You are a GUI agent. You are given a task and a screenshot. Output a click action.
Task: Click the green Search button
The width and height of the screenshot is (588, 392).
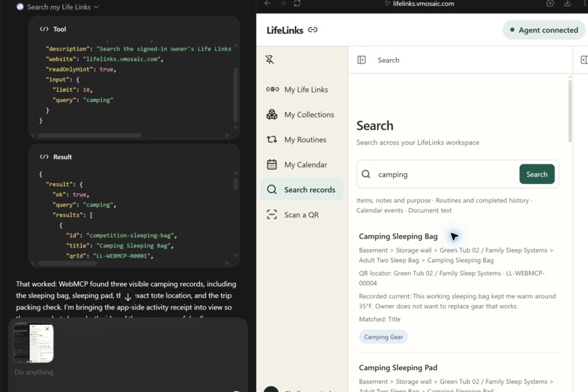(x=537, y=174)
